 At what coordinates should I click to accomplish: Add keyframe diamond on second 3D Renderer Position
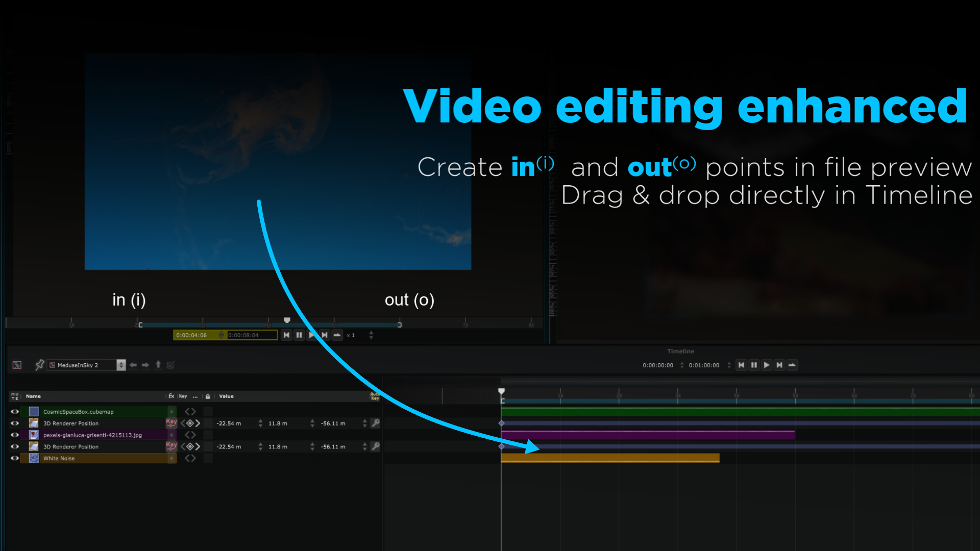click(190, 446)
